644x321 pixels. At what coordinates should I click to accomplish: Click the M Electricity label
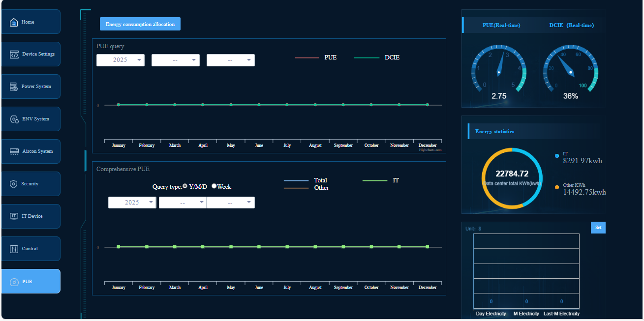(526, 314)
